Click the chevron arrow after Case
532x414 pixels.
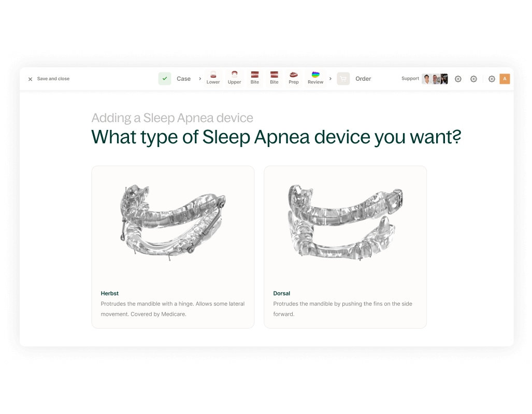200,79
